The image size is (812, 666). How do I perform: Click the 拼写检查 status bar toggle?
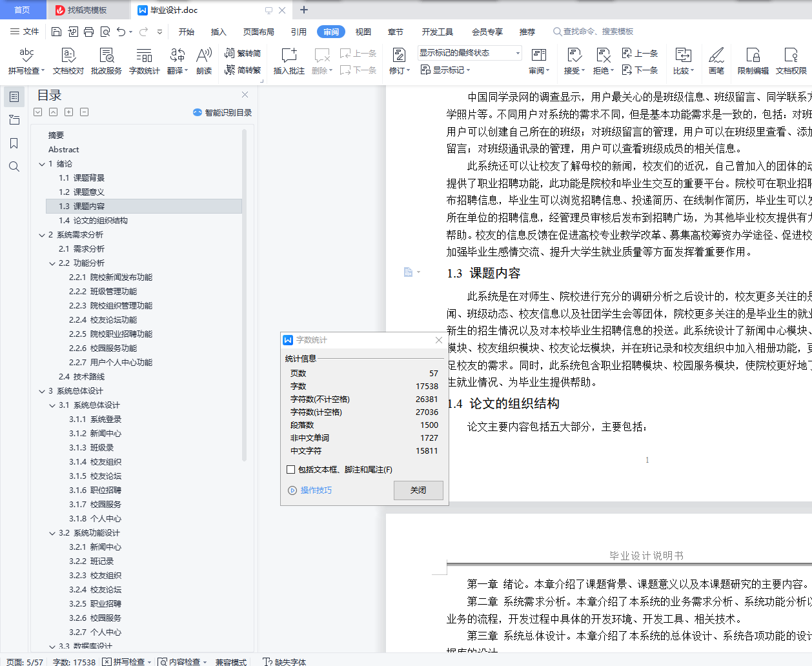pos(127,661)
